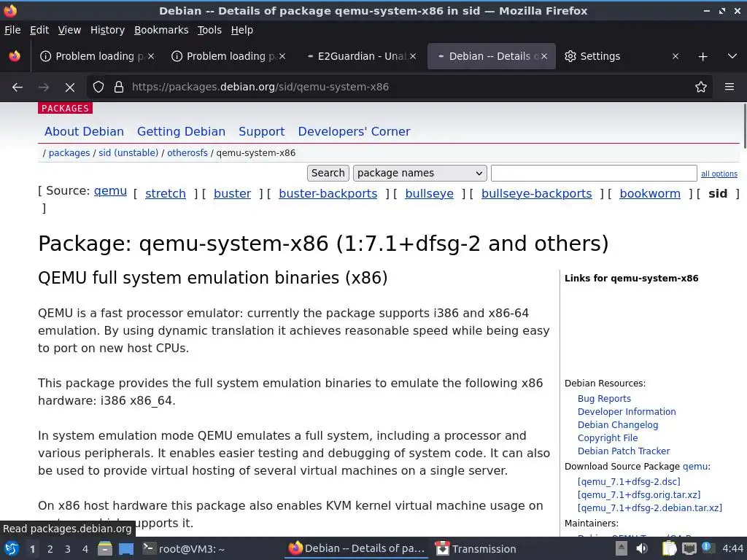The height and width of the screenshot is (560, 747).
Task: Close the second Problem loading page tab
Action: coord(282,56)
